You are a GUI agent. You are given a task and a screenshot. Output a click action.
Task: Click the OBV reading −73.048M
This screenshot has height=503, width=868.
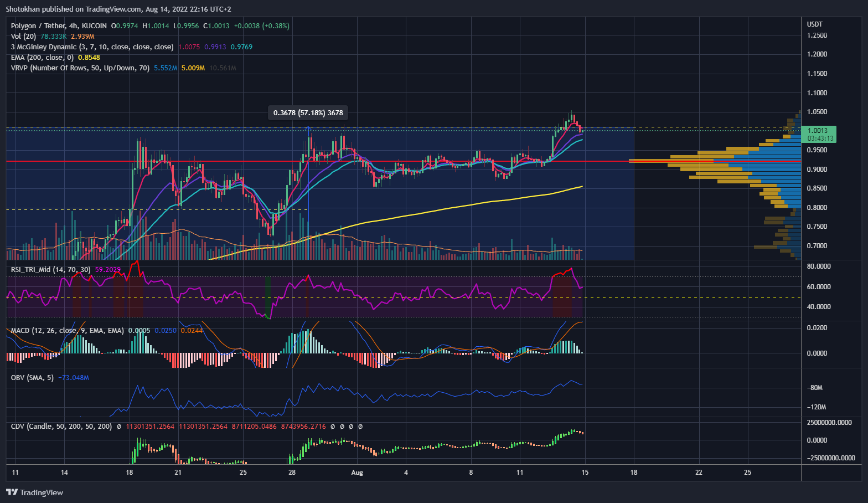point(74,378)
